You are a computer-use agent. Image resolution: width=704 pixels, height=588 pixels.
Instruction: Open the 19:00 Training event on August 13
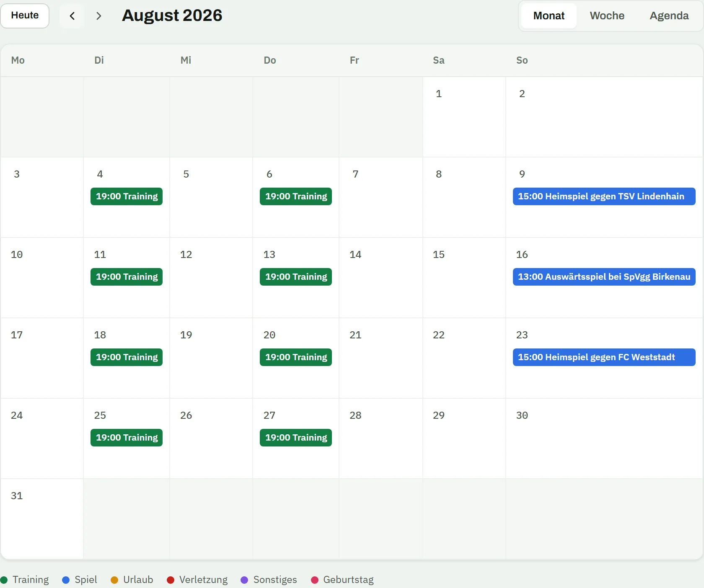click(296, 277)
